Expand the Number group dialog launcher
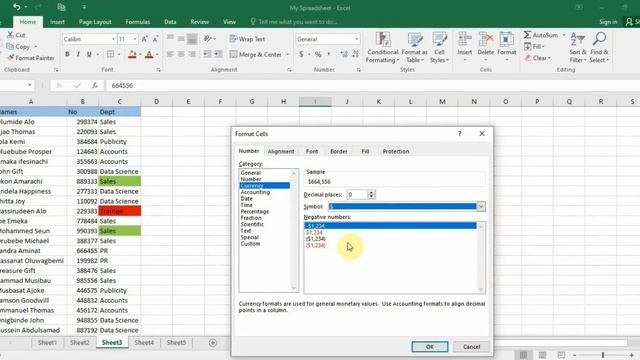The width and height of the screenshot is (640, 360). [358, 70]
